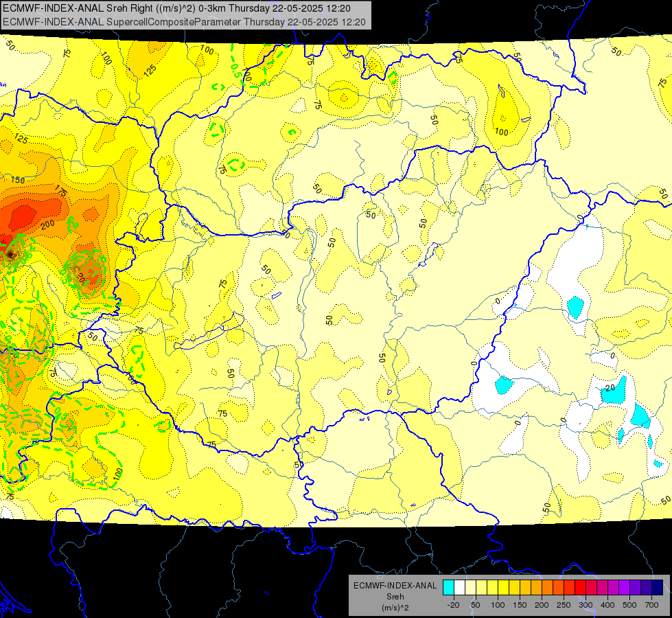Click the 'Sreh Right 0-3km' title line

[x=176, y=8]
